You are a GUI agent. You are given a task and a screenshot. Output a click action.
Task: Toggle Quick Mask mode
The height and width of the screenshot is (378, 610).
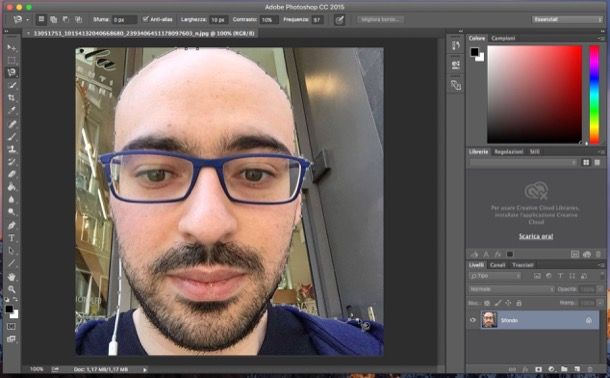click(11, 327)
